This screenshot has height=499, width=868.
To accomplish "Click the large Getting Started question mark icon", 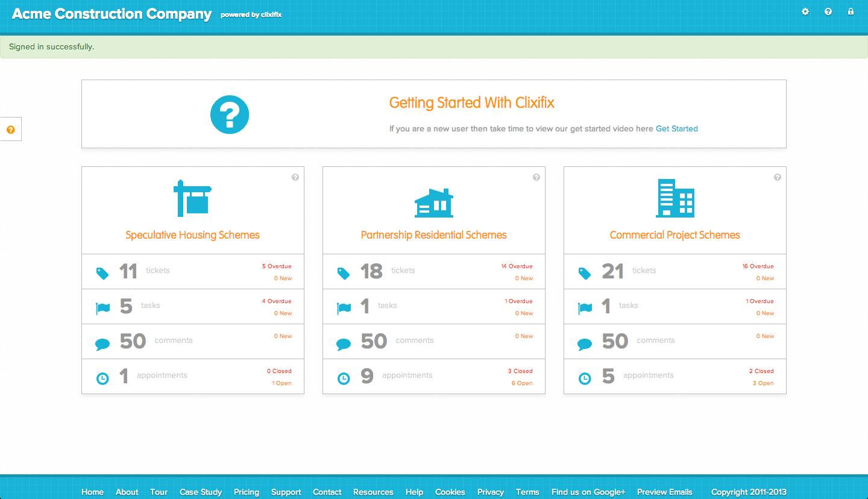I will pyautogui.click(x=230, y=115).
